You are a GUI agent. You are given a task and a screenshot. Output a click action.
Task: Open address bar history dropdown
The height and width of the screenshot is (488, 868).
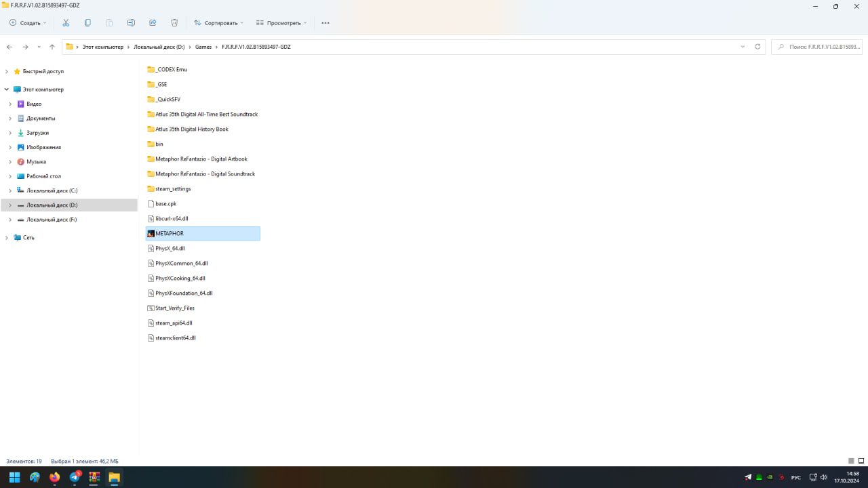pos(743,47)
